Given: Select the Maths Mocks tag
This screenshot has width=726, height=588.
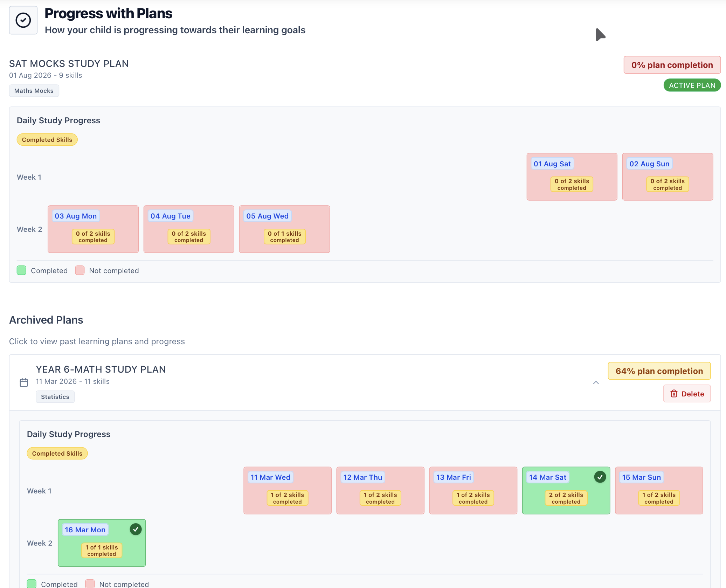Looking at the screenshot, I should click(x=34, y=91).
